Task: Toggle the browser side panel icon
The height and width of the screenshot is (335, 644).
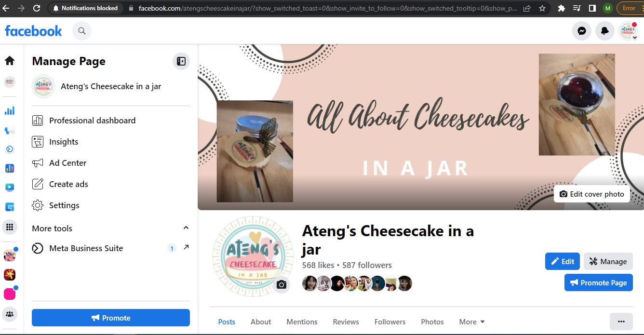Action: pyautogui.click(x=592, y=8)
